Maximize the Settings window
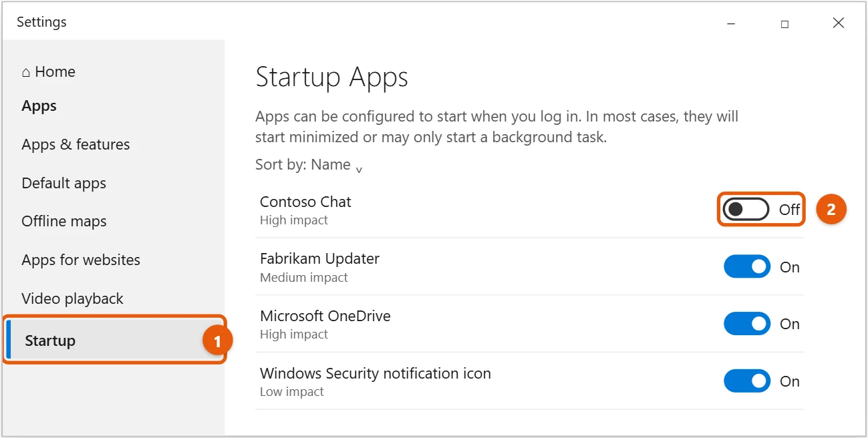This screenshot has width=868, height=438. click(x=784, y=23)
